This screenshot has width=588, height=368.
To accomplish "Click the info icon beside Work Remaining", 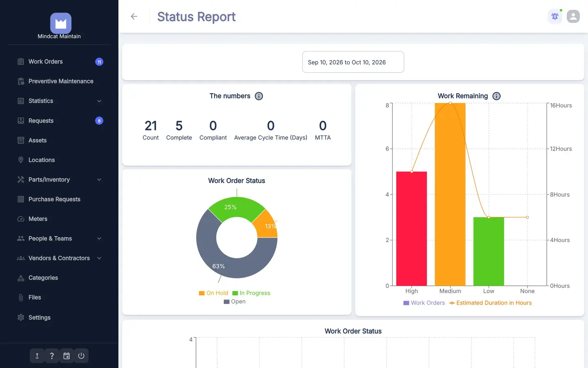I will [497, 96].
